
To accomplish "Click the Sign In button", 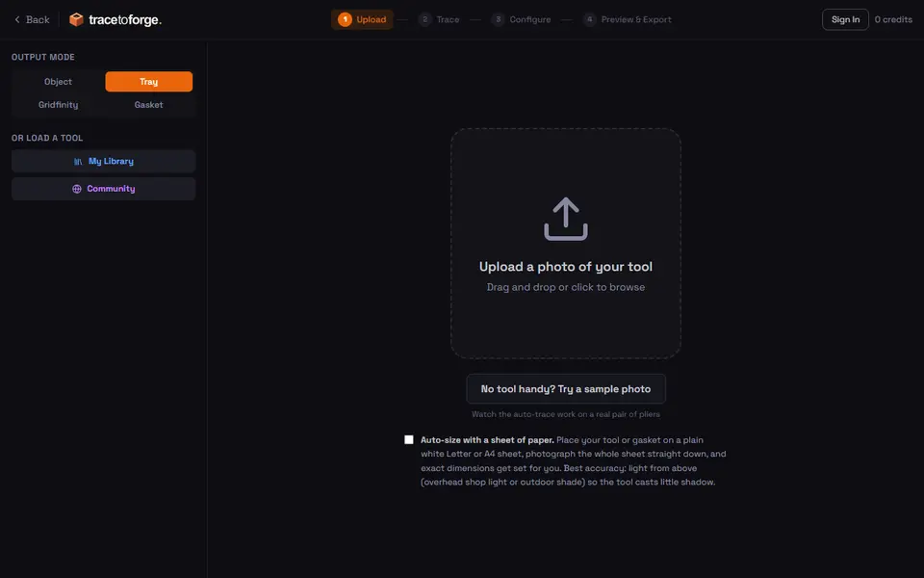I will click(845, 19).
